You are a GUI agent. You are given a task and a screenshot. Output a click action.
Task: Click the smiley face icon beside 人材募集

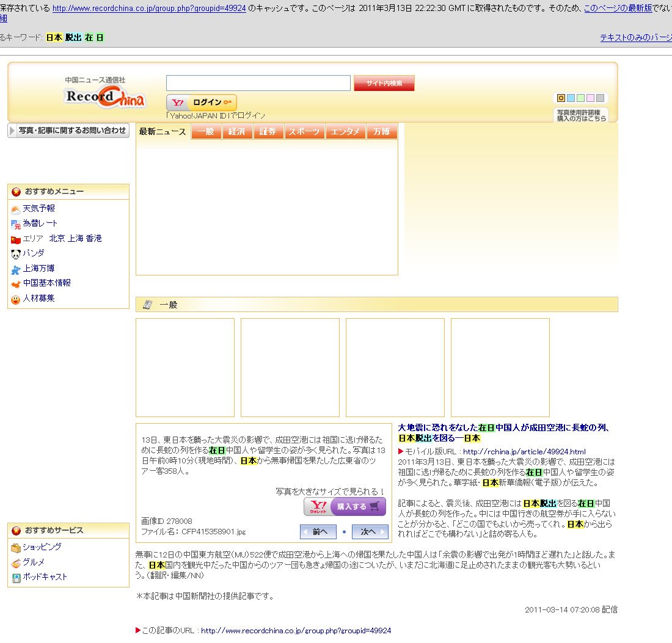tap(15, 299)
